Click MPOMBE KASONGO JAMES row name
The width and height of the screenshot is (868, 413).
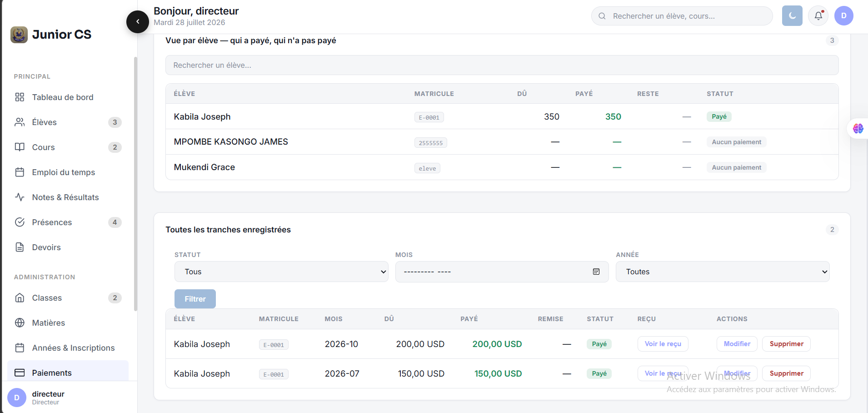click(231, 142)
